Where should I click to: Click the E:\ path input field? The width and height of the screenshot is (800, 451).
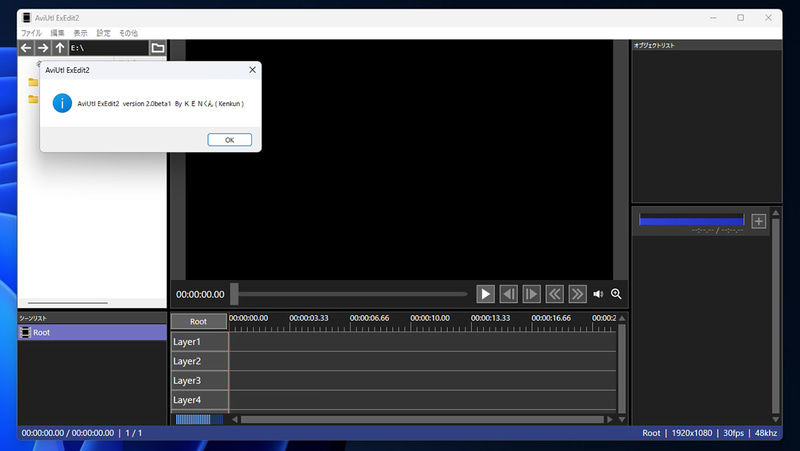click(109, 48)
